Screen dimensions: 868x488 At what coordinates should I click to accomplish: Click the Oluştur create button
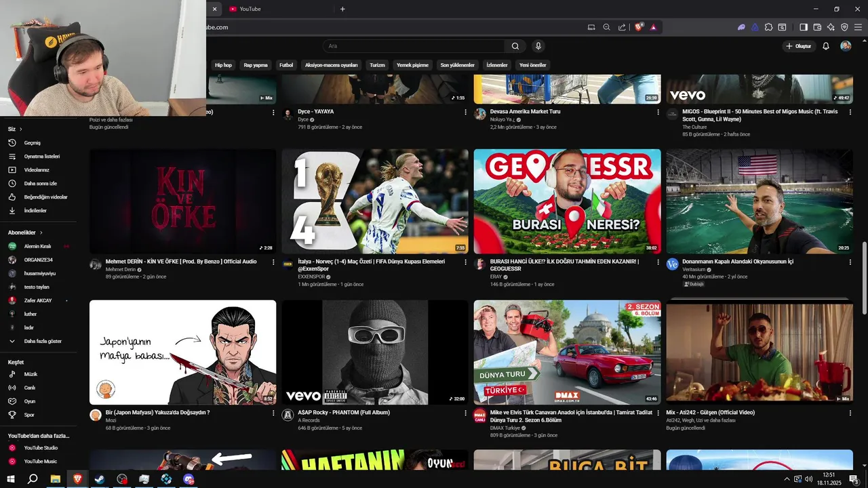point(799,46)
